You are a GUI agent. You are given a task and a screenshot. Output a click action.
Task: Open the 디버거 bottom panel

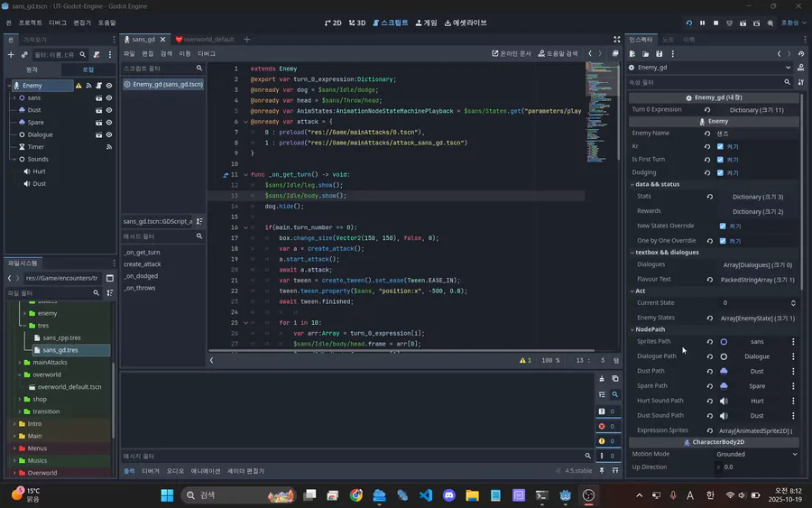151,471
